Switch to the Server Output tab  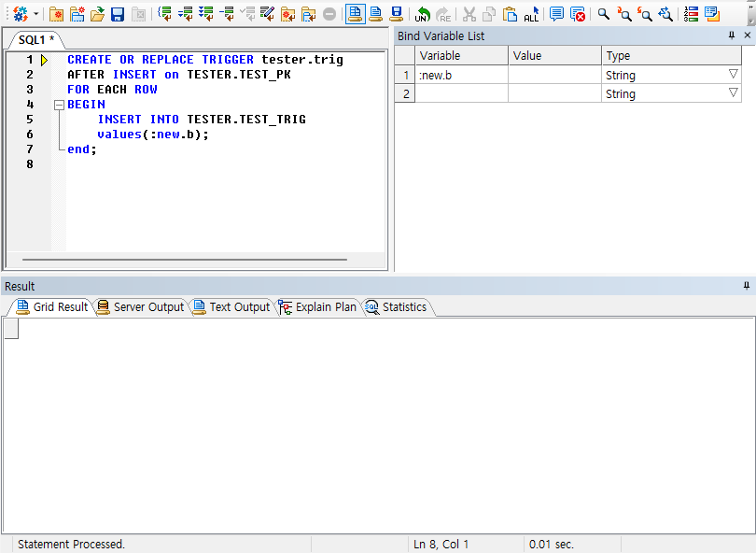click(140, 306)
